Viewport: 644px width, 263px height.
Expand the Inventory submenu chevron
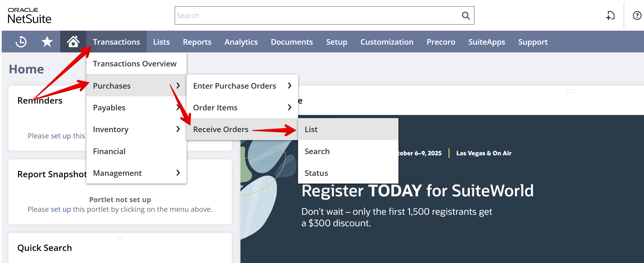[x=178, y=129]
